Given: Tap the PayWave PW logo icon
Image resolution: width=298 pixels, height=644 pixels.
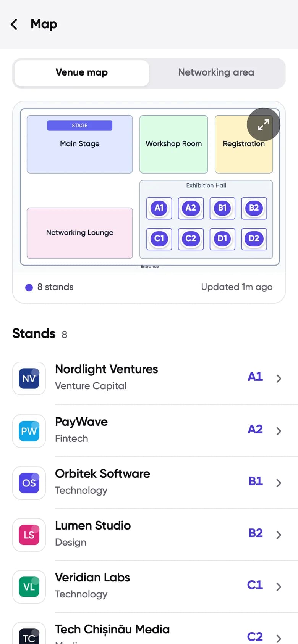Looking at the screenshot, I should tap(29, 431).
